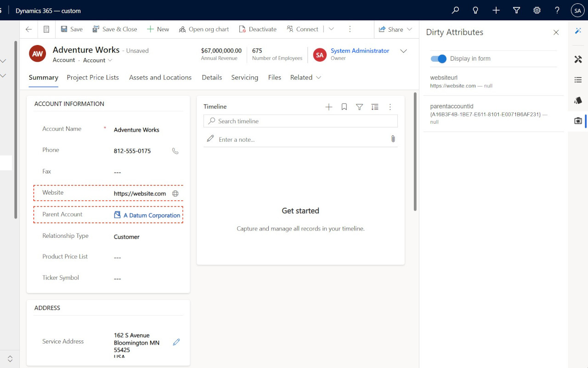588x368 pixels.
Task: Click the Website URL field
Action: pyautogui.click(x=140, y=194)
